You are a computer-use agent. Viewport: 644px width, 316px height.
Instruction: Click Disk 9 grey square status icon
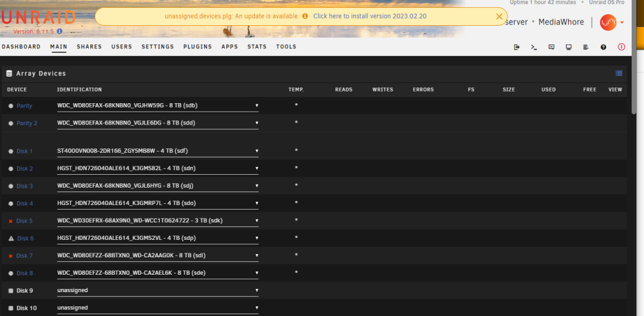[x=11, y=291]
